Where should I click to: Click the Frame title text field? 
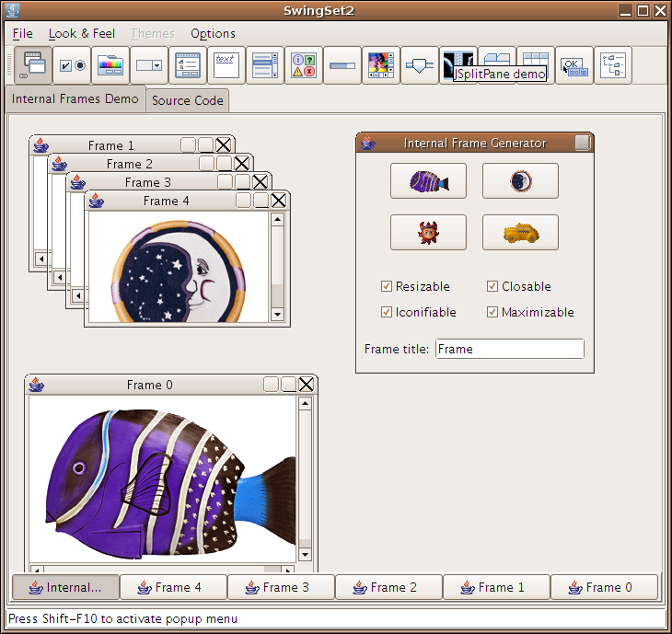coord(510,349)
